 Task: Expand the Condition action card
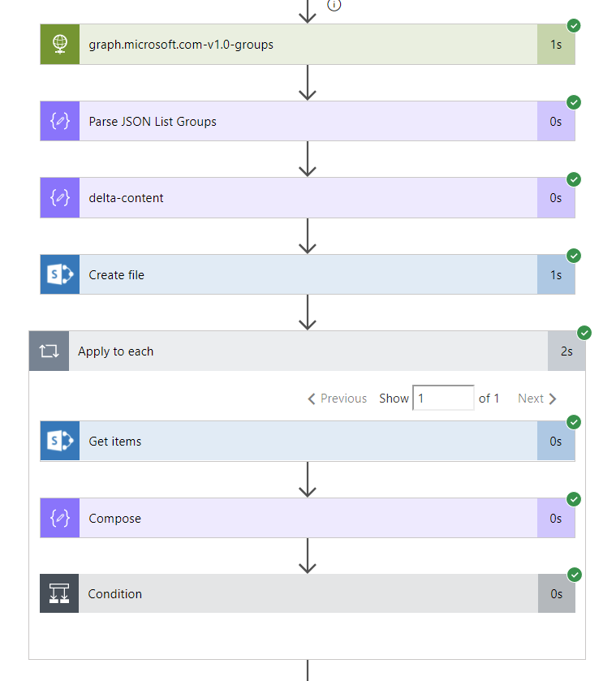pyautogui.click(x=308, y=594)
